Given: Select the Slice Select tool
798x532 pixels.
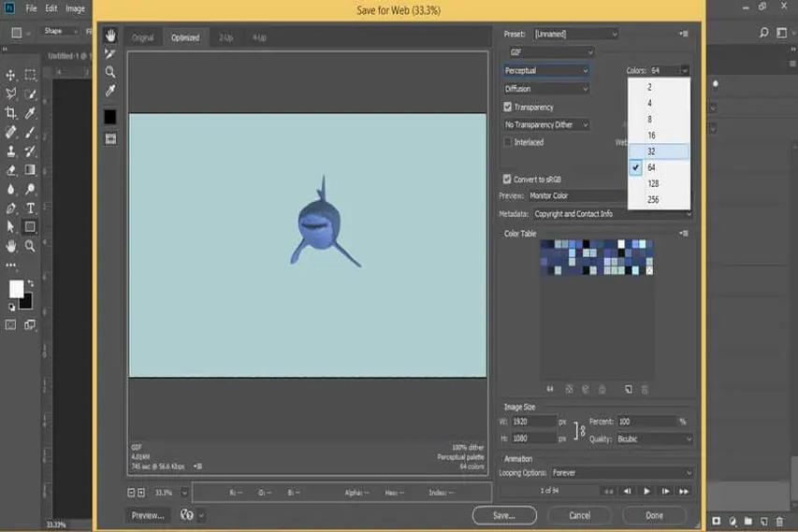Looking at the screenshot, I should [110, 54].
